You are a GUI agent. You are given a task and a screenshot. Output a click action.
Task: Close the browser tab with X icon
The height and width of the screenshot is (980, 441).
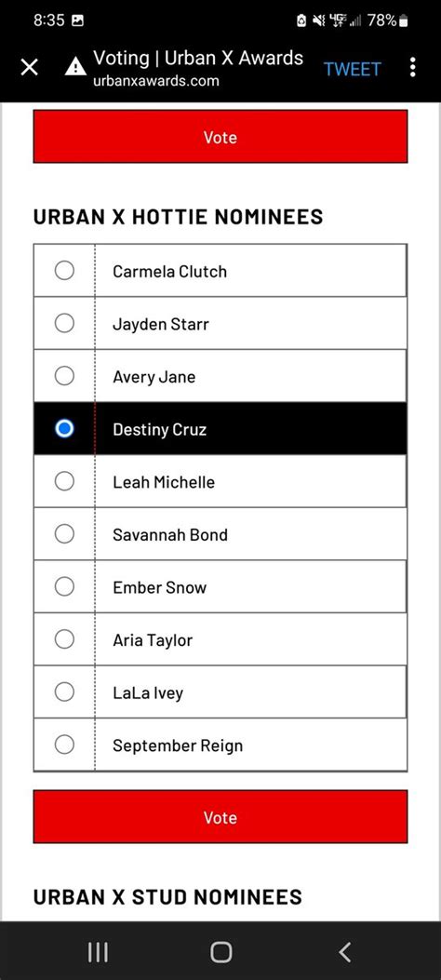(x=30, y=68)
